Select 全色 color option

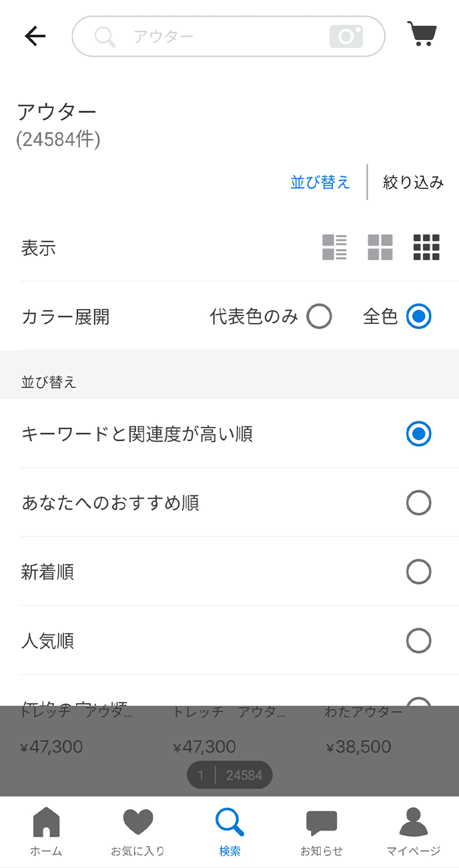(418, 316)
